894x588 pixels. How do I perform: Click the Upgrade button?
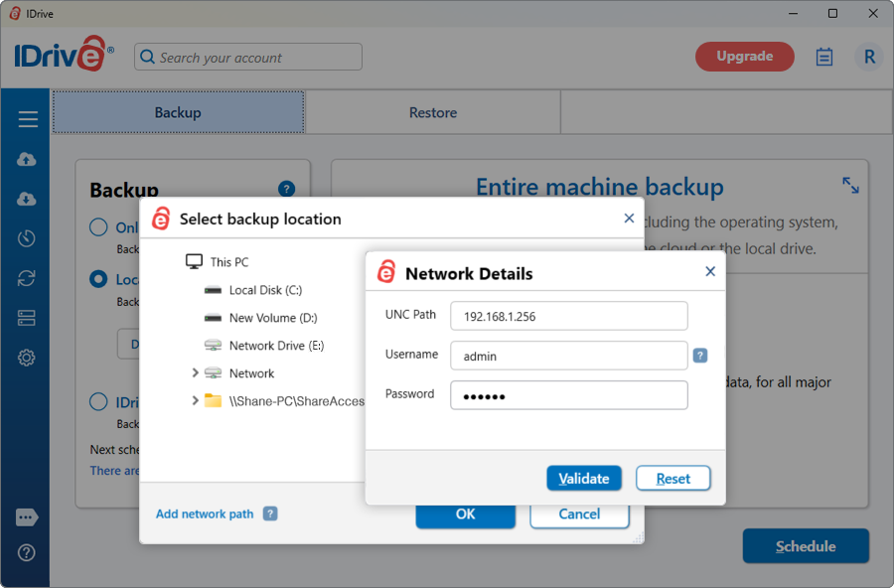(745, 57)
